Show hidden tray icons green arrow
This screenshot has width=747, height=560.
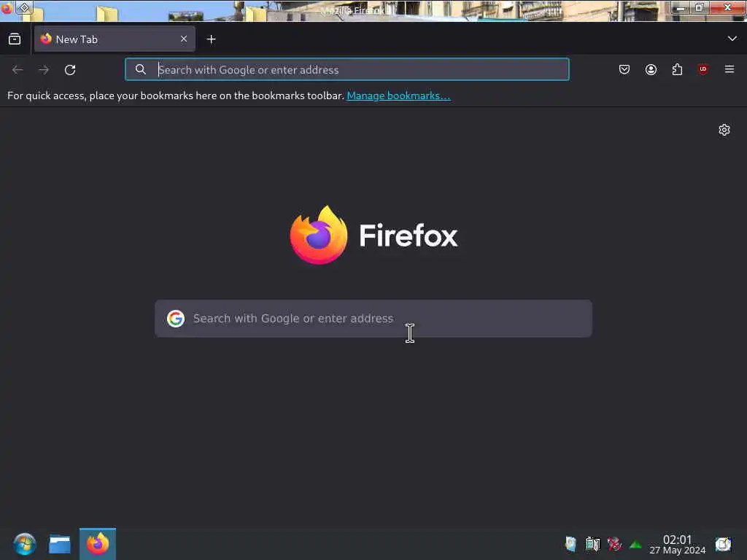pyautogui.click(x=635, y=544)
